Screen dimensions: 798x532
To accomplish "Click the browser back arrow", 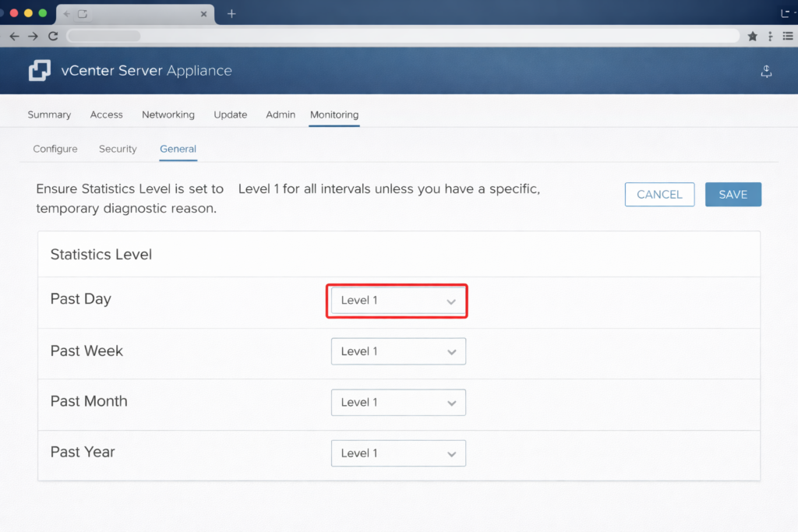I will click(x=14, y=36).
